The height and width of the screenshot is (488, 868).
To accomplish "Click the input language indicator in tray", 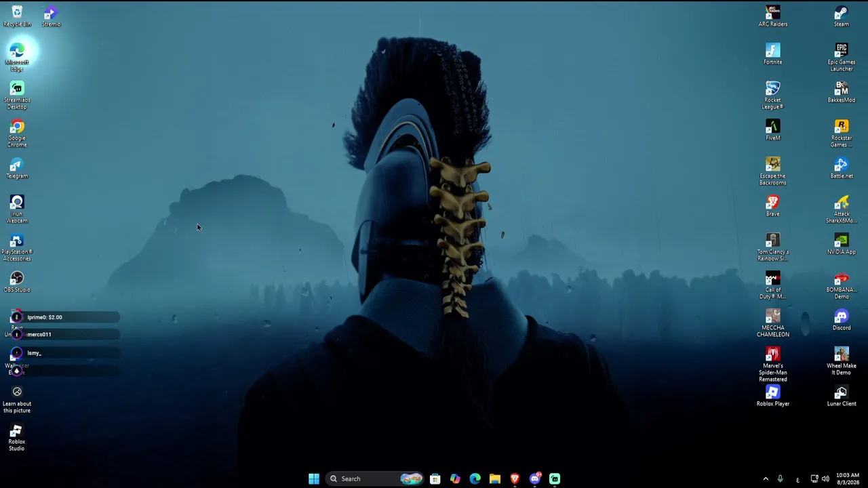I will tap(797, 479).
